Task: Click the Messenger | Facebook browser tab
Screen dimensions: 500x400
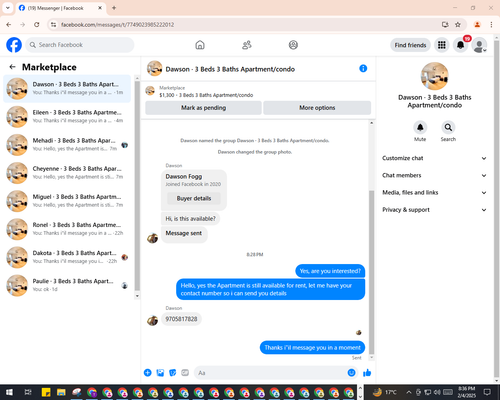Action: click(x=60, y=8)
